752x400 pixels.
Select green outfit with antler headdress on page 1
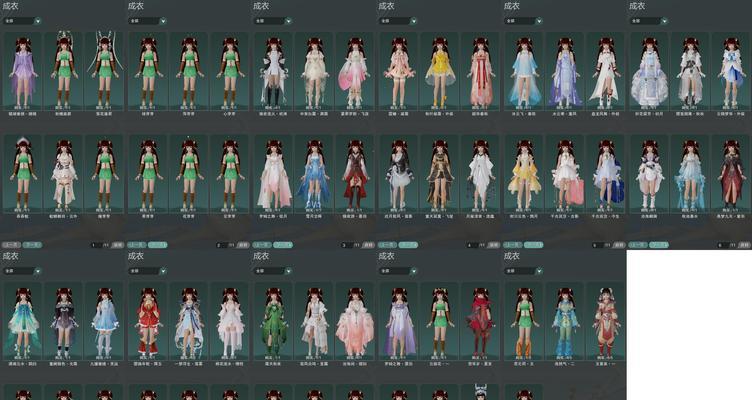click(x=64, y=71)
